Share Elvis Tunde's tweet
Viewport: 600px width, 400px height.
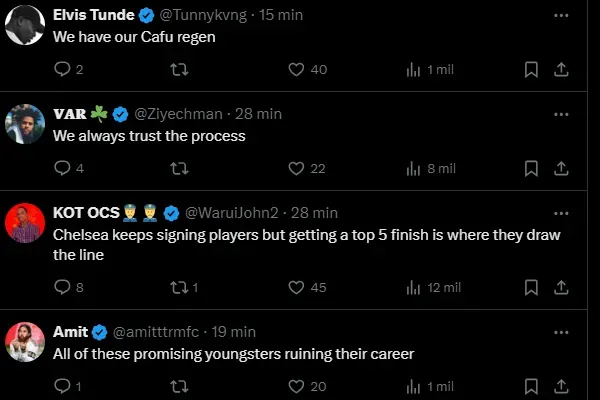tap(562, 70)
